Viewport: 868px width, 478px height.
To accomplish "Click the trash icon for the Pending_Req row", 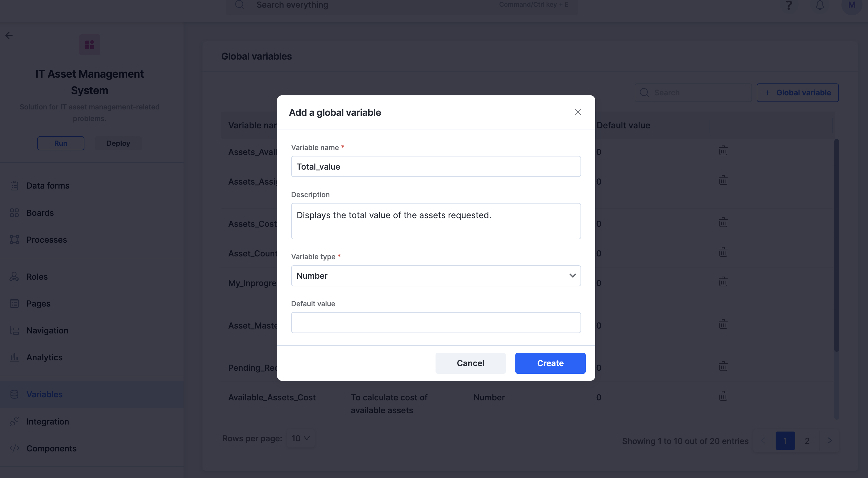I will coord(723,366).
